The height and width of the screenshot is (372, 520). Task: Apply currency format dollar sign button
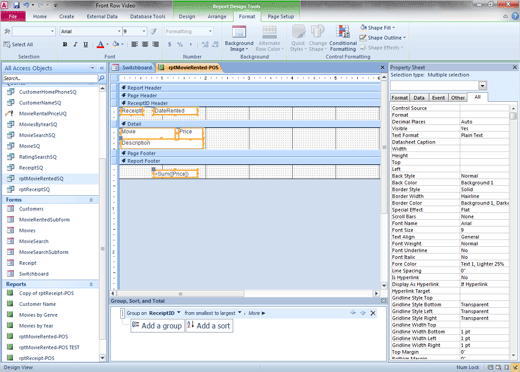point(170,44)
